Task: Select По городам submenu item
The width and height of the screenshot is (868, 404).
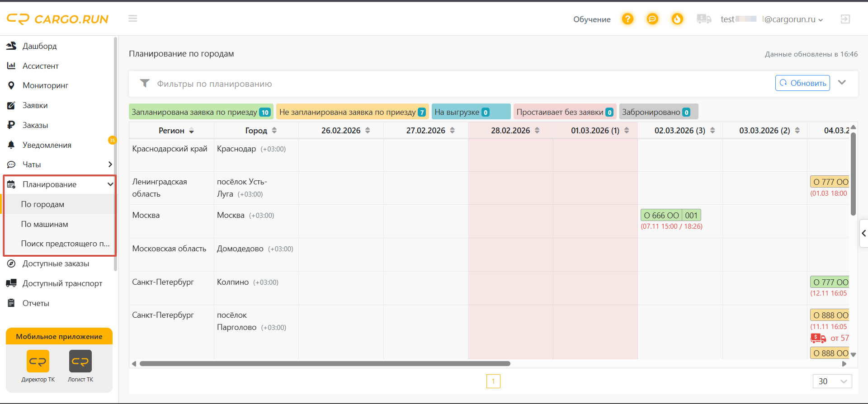Action: click(59, 204)
